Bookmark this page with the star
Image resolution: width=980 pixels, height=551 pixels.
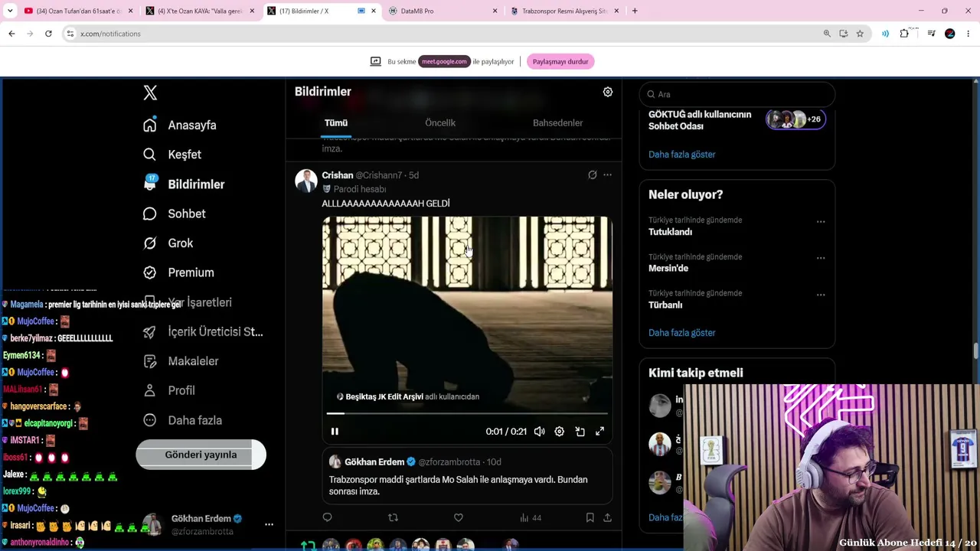(x=860, y=34)
